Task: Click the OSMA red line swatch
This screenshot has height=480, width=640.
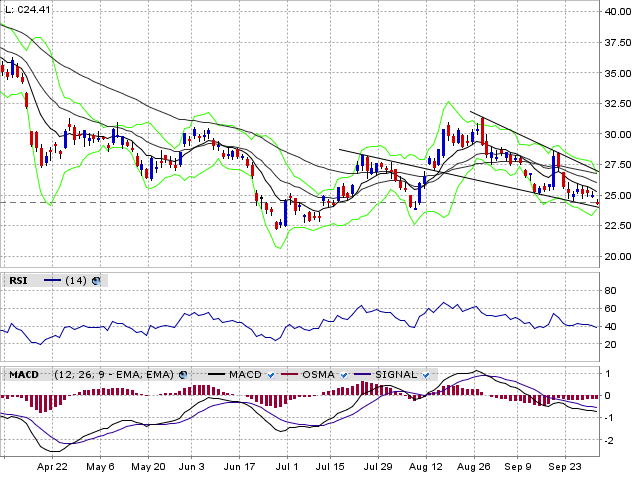Action: pyautogui.click(x=291, y=374)
